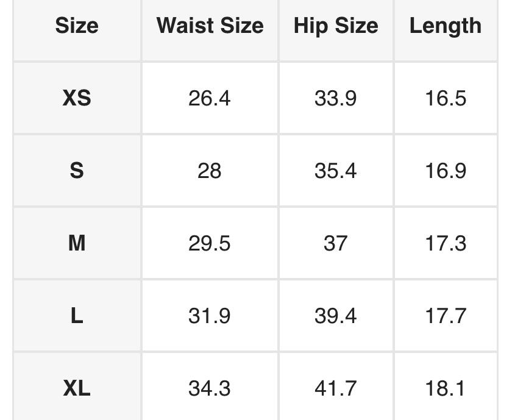Click the Size column header
526x420 pixels.
point(77,26)
